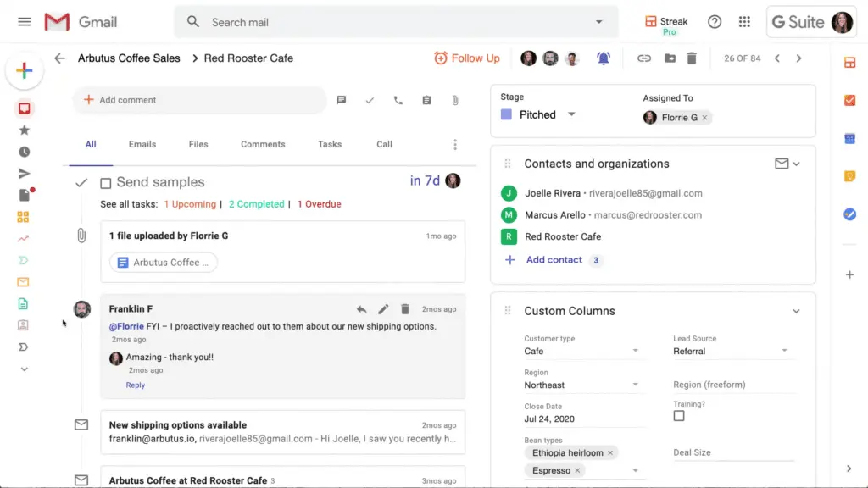This screenshot has height=488, width=868.
Task: Expand more sidebar labels chevron
Action: pos(24,369)
